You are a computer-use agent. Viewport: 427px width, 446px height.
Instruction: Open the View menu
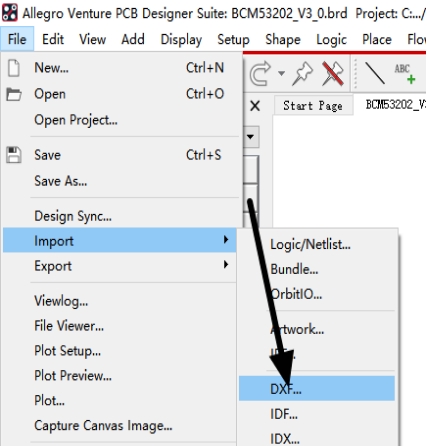(93, 39)
